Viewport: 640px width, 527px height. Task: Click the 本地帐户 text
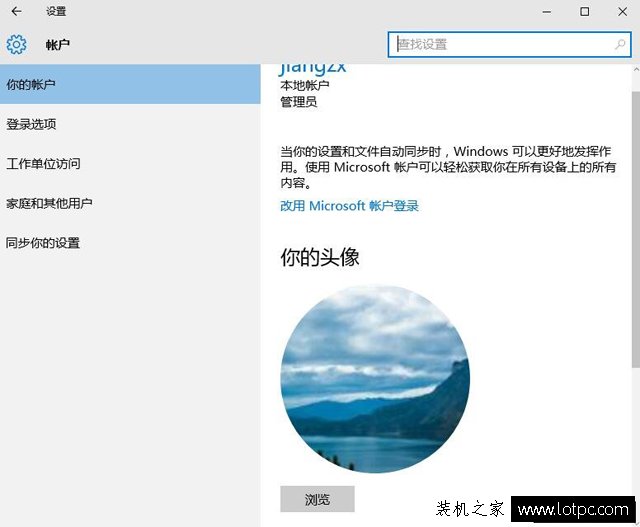[x=304, y=85]
